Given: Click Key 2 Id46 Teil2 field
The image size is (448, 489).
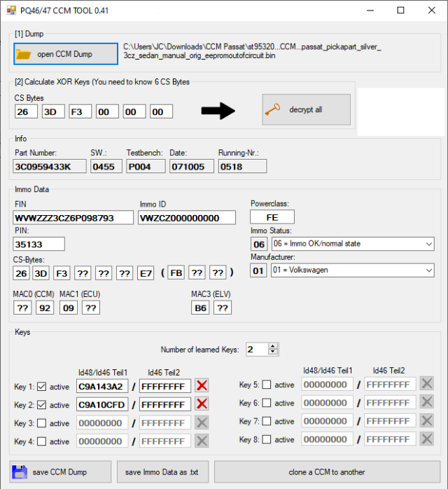Looking at the screenshot, I should tap(165, 404).
